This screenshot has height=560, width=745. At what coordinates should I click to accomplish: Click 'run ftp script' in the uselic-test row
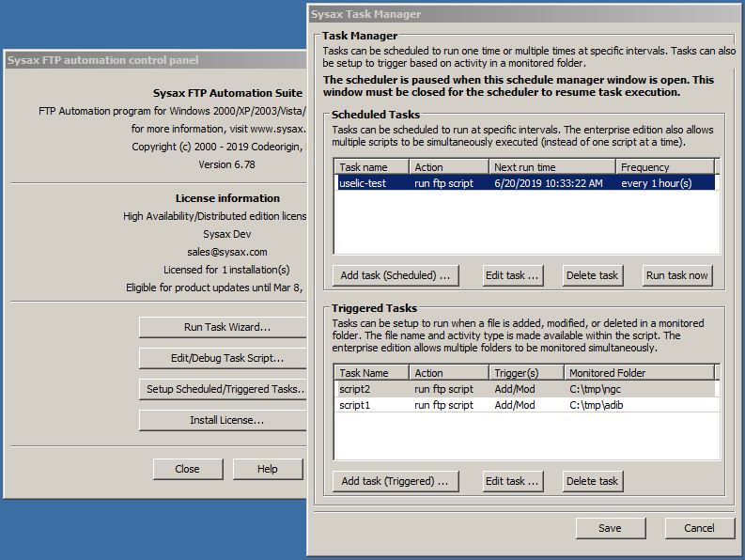(443, 183)
